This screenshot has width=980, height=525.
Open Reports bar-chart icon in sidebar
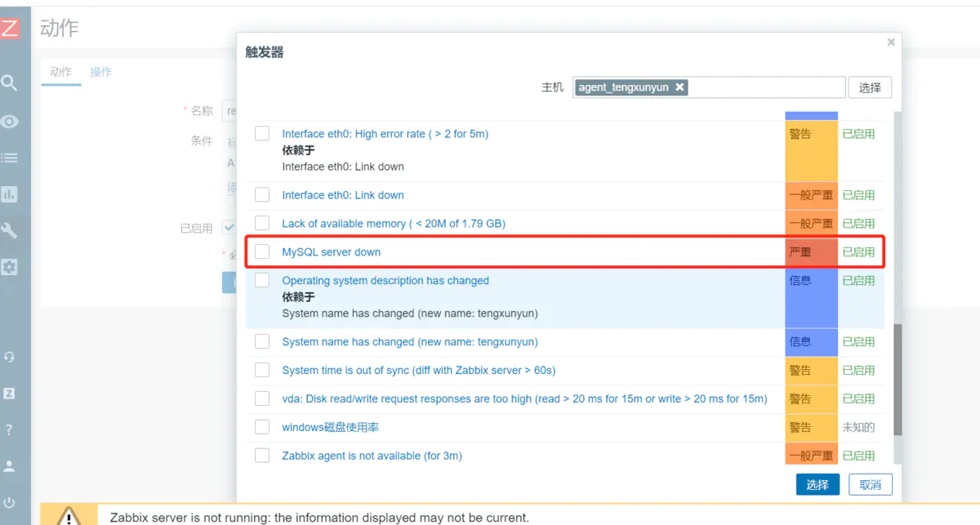click(9, 194)
